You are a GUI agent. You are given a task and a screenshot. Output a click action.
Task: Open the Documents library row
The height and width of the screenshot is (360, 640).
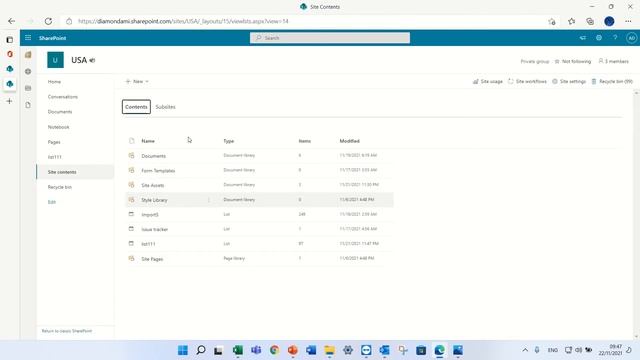pyautogui.click(x=153, y=156)
